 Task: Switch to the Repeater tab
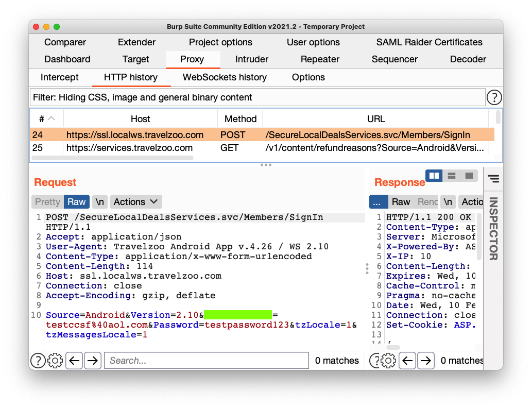tap(320, 59)
